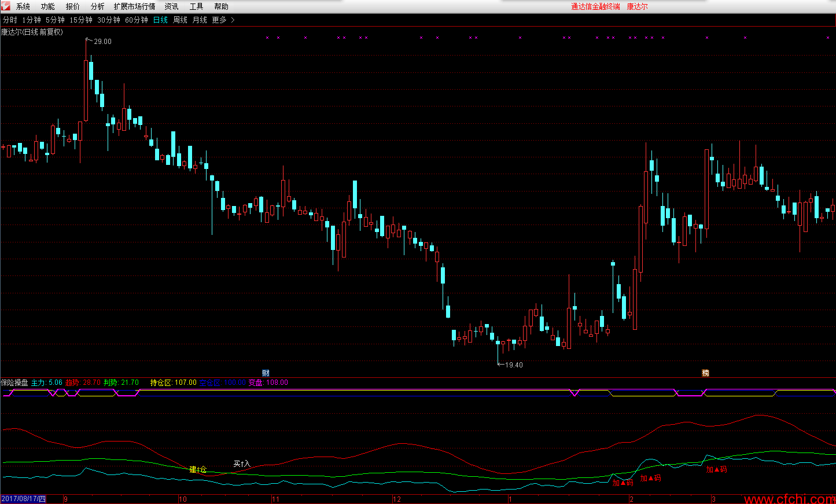This screenshot has width=836, height=504.
Task: Click the white 买入 signal marker
Action: tap(242, 463)
